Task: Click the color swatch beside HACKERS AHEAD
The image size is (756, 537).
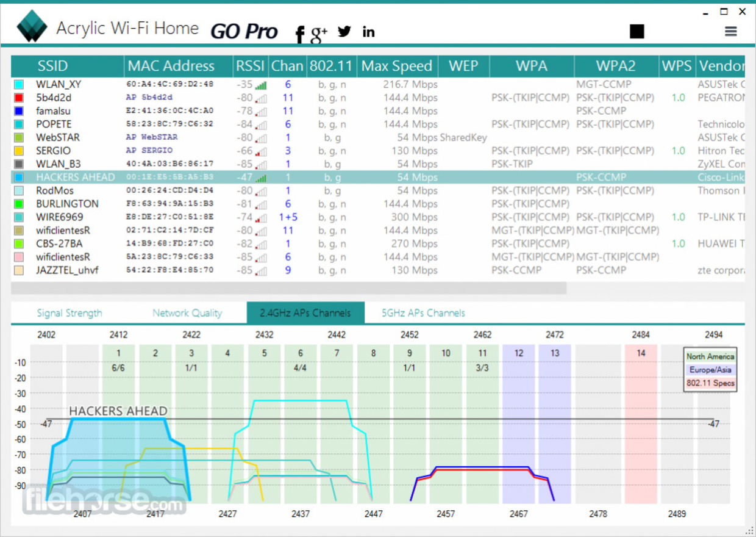Action: 18,177
